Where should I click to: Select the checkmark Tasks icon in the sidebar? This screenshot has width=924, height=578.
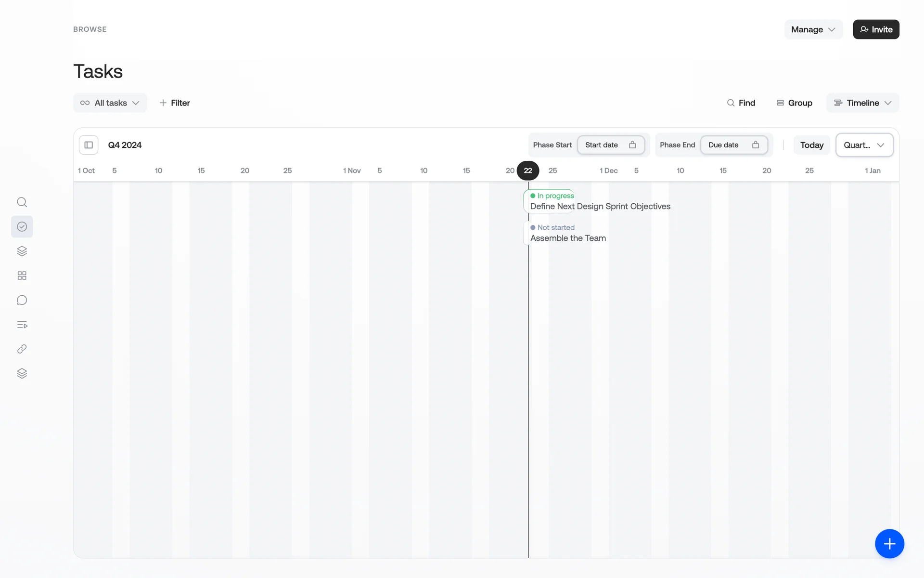[x=22, y=226]
